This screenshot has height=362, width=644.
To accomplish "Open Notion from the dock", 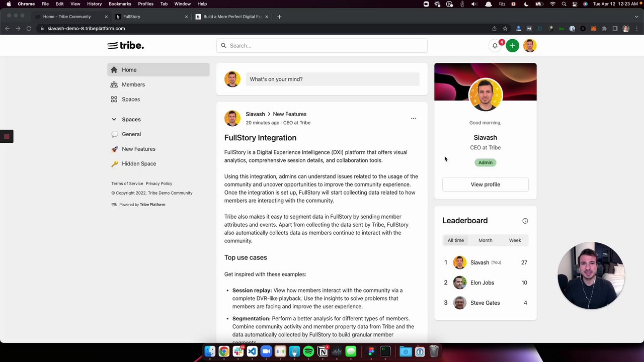I will pyautogui.click(x=323, y=351).
